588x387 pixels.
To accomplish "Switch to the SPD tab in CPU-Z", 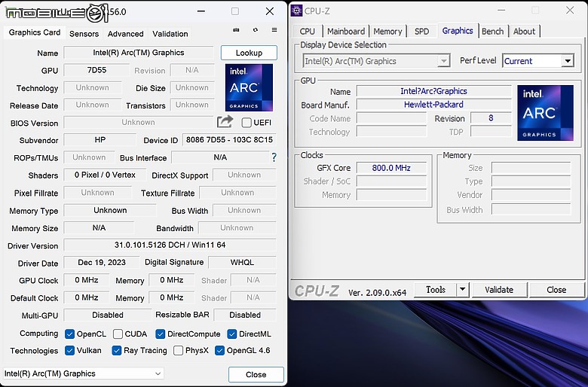I will (421, 32).
